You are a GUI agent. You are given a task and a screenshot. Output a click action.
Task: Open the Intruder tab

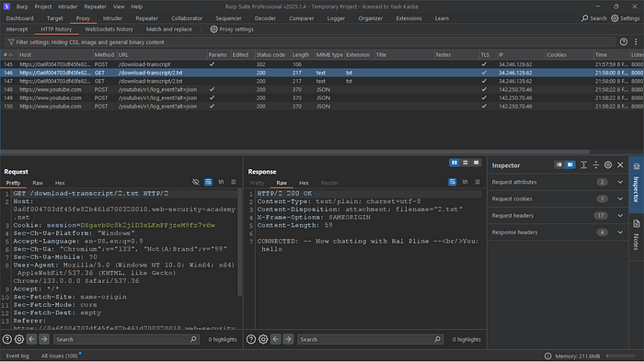(x=112, y=18)
